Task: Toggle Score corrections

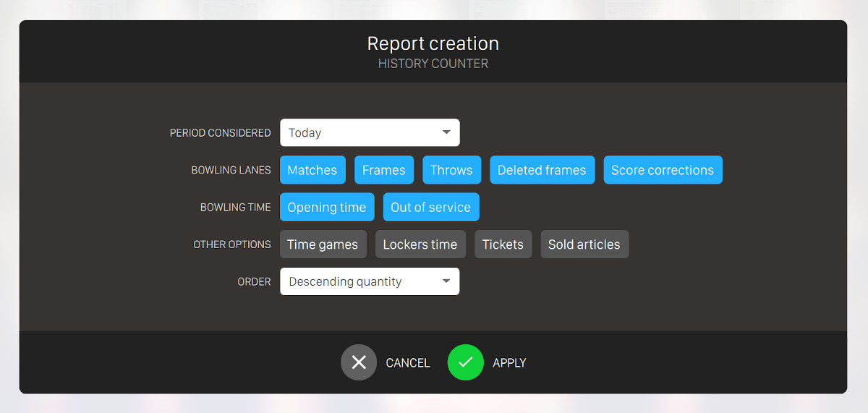Action: (x=663, y=170)
